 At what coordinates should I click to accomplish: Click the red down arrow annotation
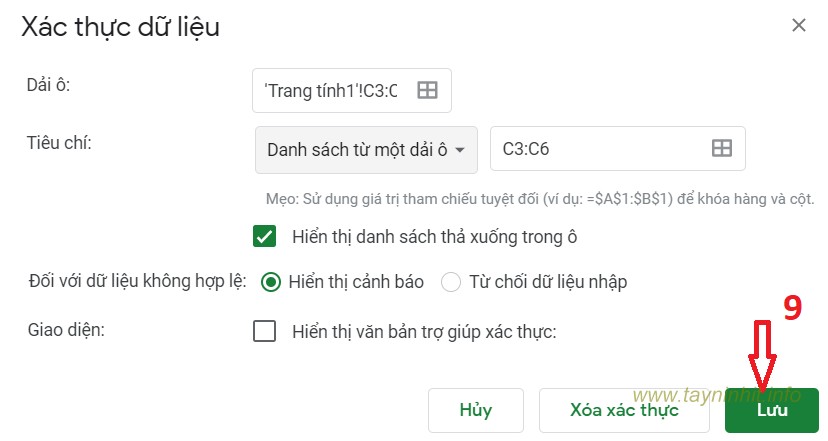tap(763, 357)
